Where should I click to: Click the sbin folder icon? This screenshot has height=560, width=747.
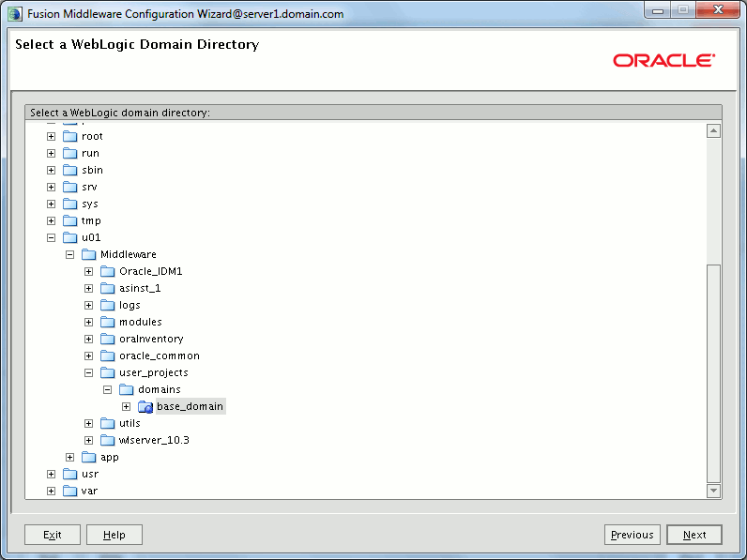70,170
